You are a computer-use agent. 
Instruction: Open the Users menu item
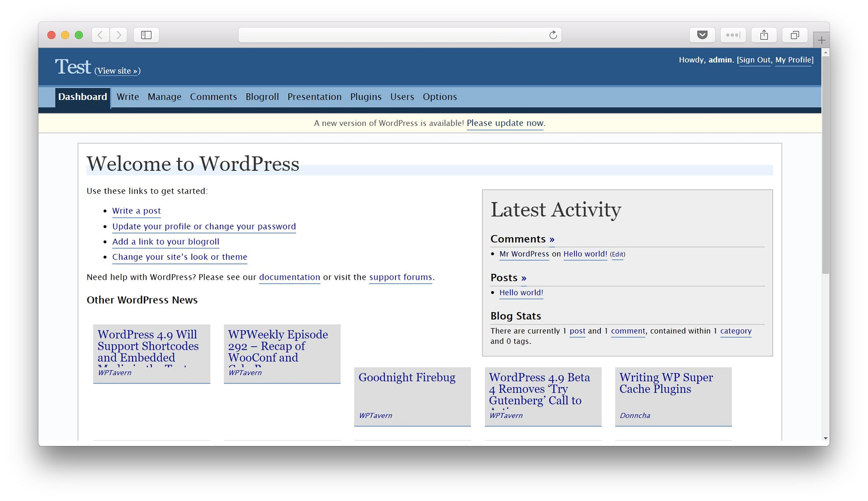402,97
